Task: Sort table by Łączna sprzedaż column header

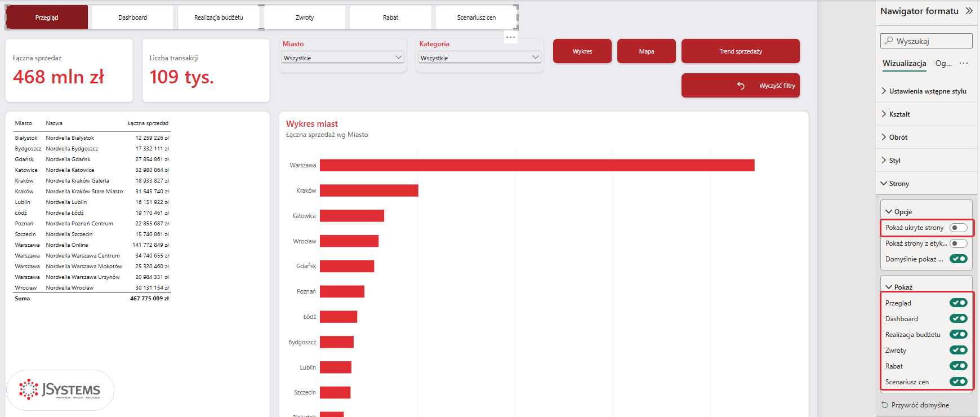Action: tap(148, 123)
